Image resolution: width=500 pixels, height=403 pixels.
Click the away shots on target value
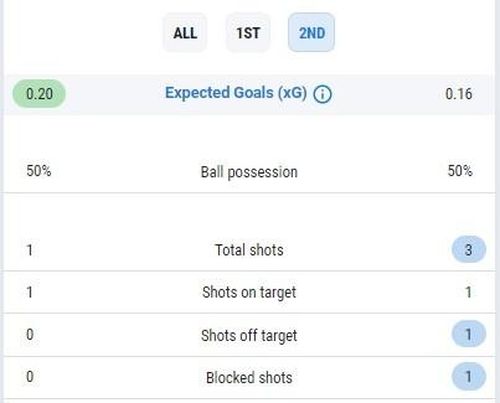click(469, 292)
